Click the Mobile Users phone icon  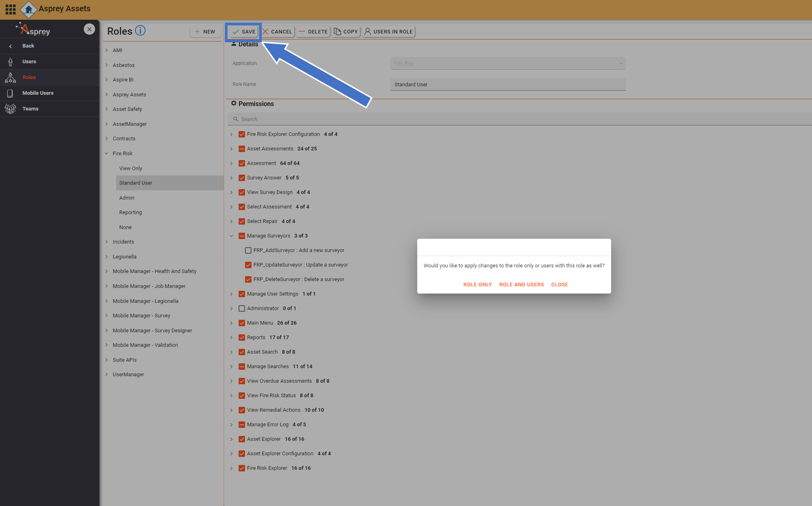(10, 93)
